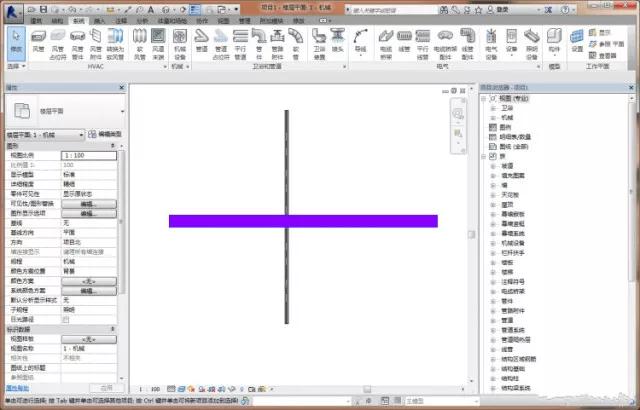Select the Duct (风管) tool

38,41
